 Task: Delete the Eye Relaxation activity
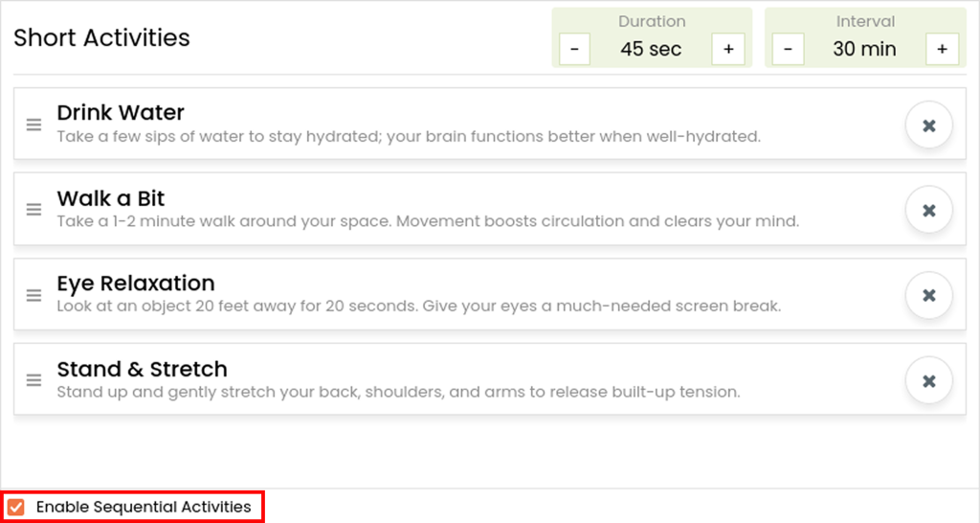click(928, 295)
